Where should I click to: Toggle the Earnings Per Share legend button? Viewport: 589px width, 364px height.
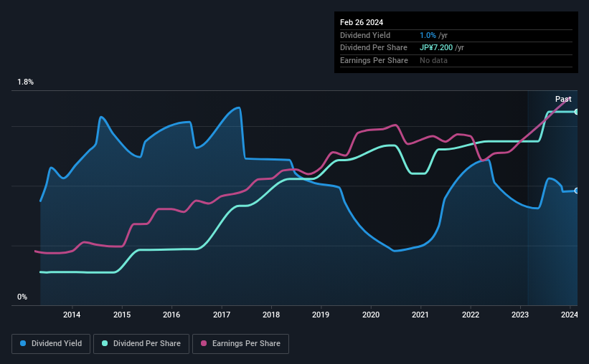click(240, 343)
